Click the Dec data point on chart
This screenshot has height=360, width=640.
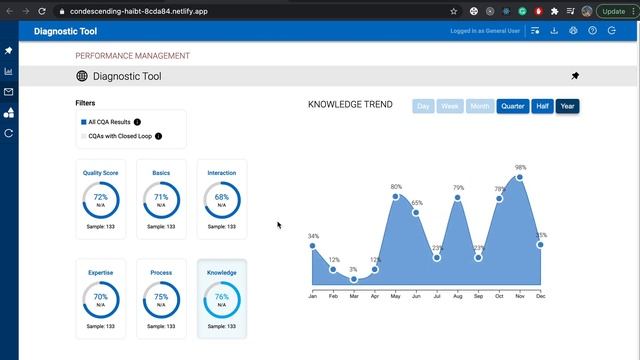pyautogui.click(x=540, y=244)
